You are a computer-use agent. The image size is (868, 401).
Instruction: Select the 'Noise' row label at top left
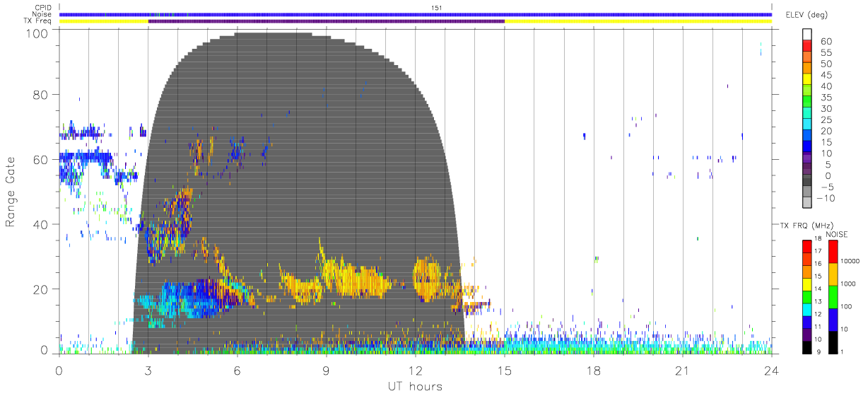tap(42, 14)
